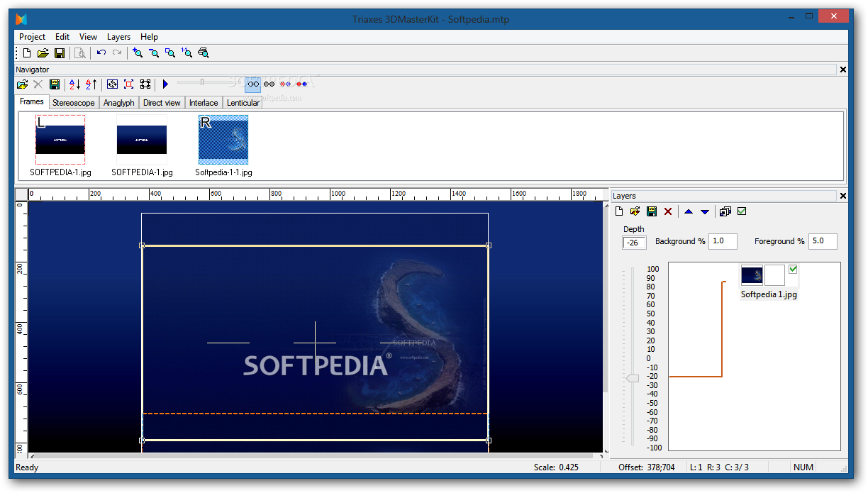Click the Foreground % input field
This screenshot has height=493, width=868.
pos(823,241)
